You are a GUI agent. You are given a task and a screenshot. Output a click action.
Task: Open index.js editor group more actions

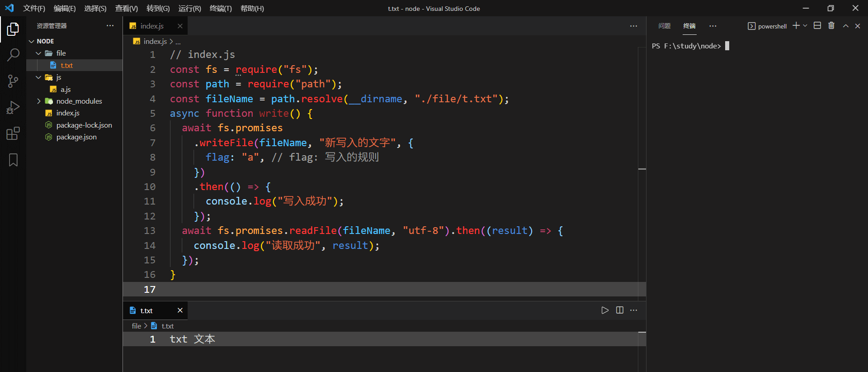click(x=634, y=26)
